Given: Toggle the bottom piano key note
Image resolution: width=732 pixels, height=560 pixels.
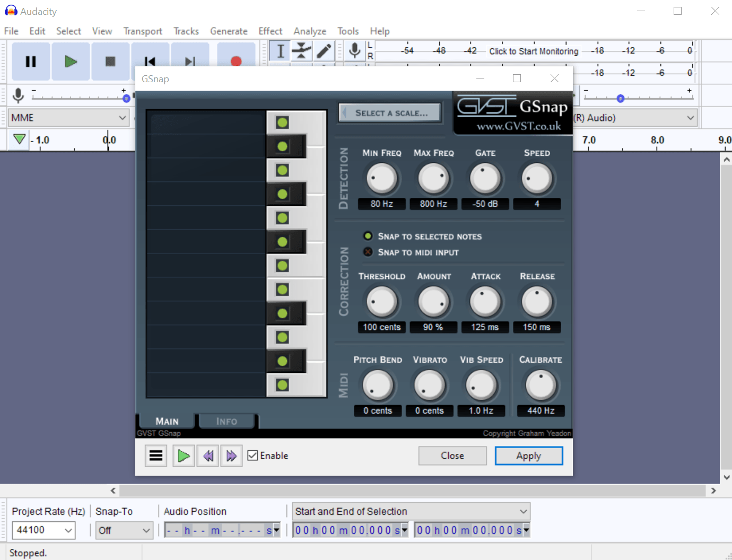Looking at the screenshot, I should (282, 385).
